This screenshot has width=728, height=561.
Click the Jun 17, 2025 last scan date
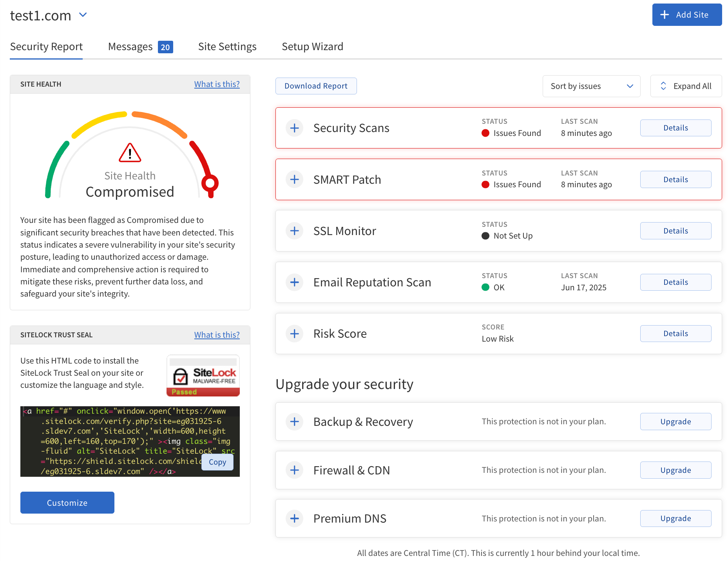click(584, 288)
